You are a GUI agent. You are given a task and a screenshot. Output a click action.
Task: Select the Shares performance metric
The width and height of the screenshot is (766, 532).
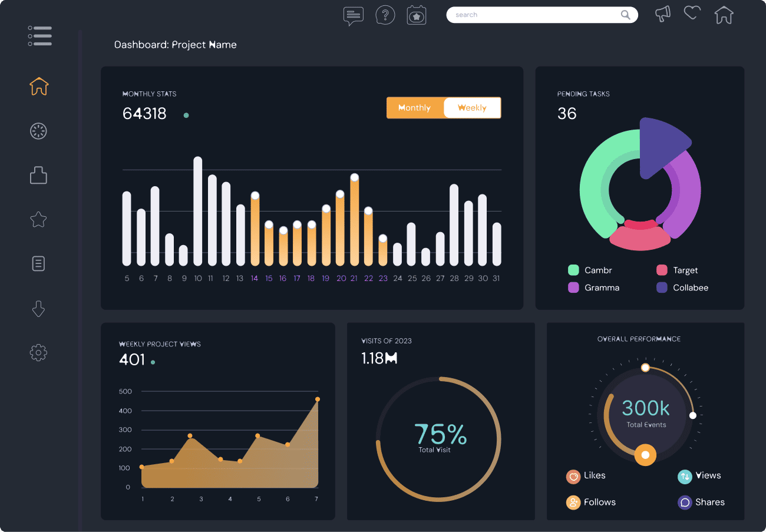point(701,503)
